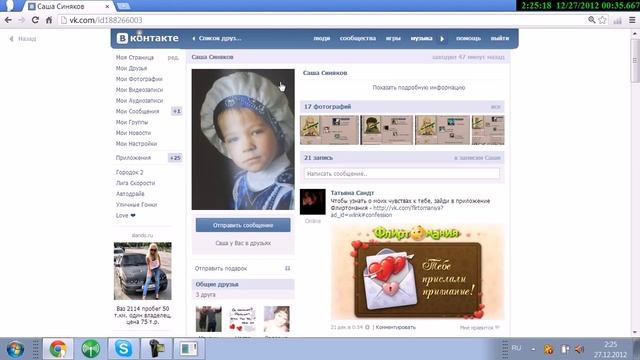Viewport: 640px width, 360px height.
Task: Click the ВКонтакте logo
Action: 148,38
